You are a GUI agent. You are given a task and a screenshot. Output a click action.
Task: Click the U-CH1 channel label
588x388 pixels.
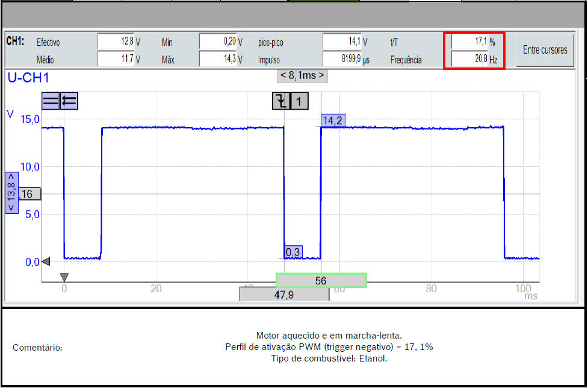[28, 77]
